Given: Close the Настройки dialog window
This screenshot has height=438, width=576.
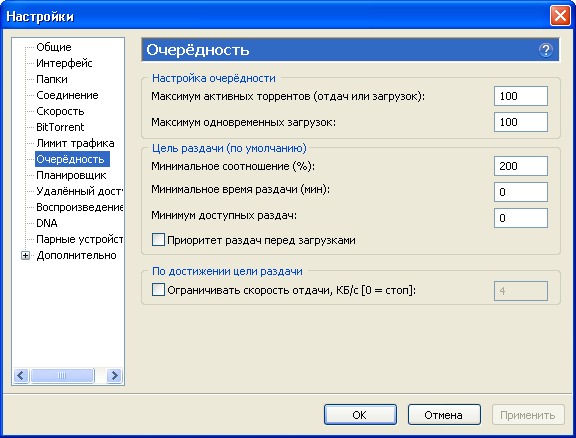Looking at the screenshot, I should [x=560, y=16].
